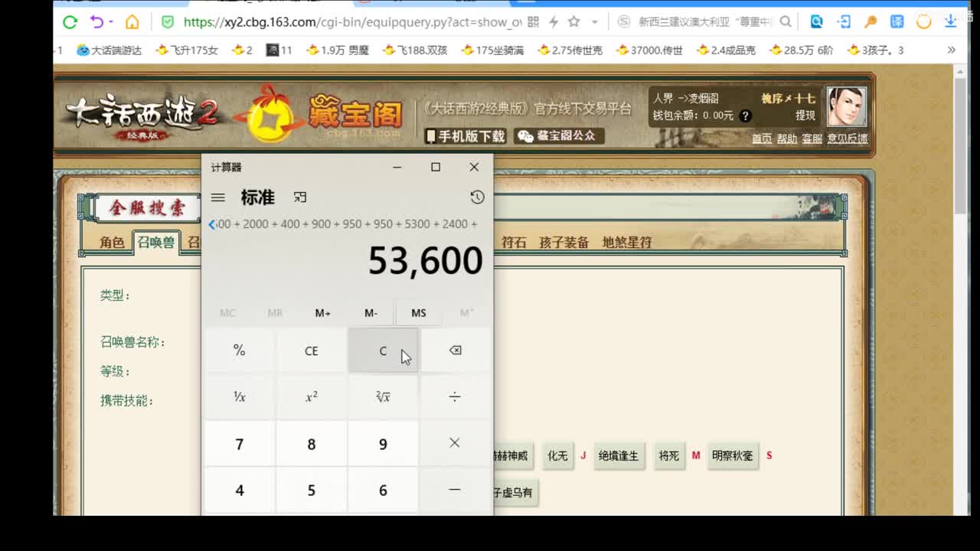Open bookmark 175坐骑满
Screen dimensions: 980x551
point(493,51)
